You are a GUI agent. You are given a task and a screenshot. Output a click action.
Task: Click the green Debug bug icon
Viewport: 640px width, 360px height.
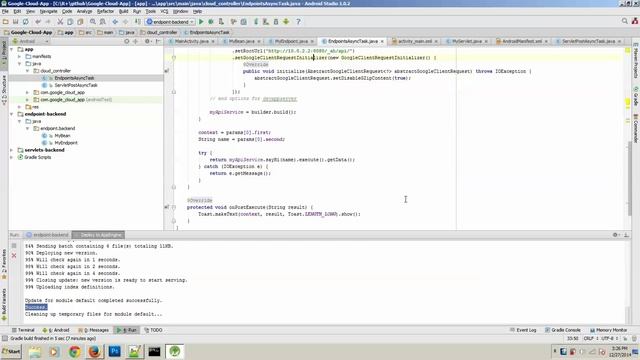[x=211, y=22]
